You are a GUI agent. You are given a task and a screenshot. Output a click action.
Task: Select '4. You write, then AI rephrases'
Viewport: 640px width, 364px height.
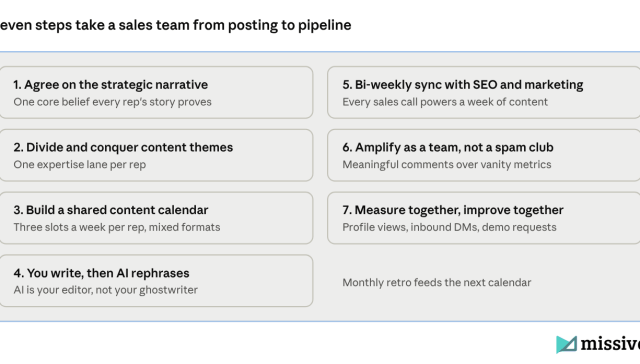coord(101,273)
